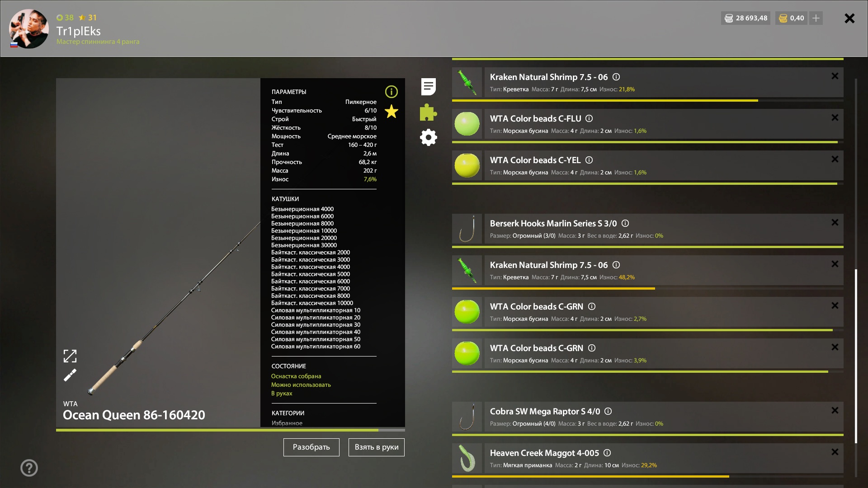Toggle the favorite star for the rod
This screenshot has height=488, width=868.
pos(391,111)
